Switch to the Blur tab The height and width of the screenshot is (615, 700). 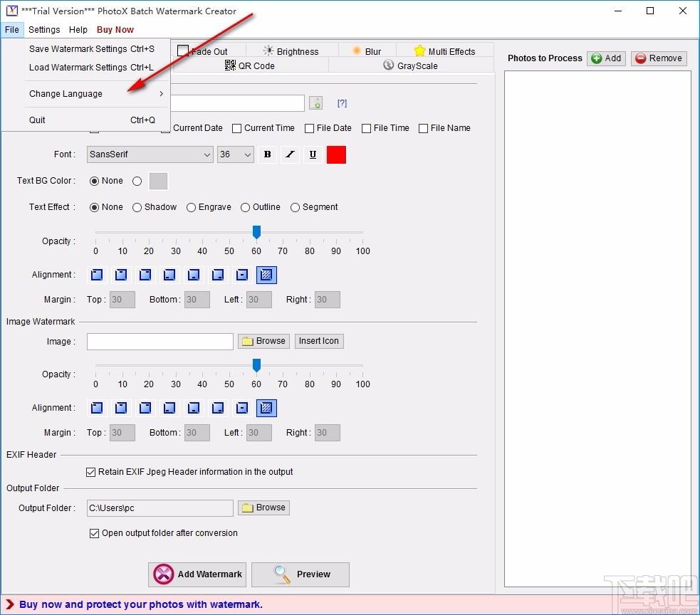pyautogui.click(x=367, y=51)
